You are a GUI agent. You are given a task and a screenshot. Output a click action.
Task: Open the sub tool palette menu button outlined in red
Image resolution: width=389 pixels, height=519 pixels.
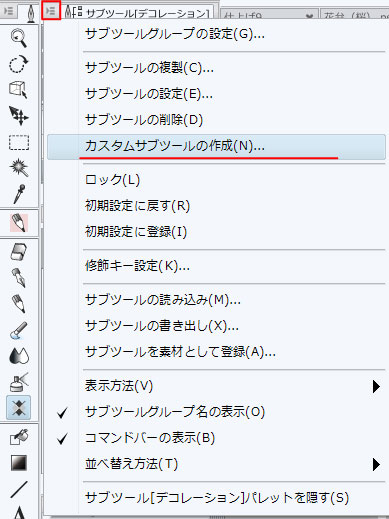pyautogui.click(x=51, y=11)
